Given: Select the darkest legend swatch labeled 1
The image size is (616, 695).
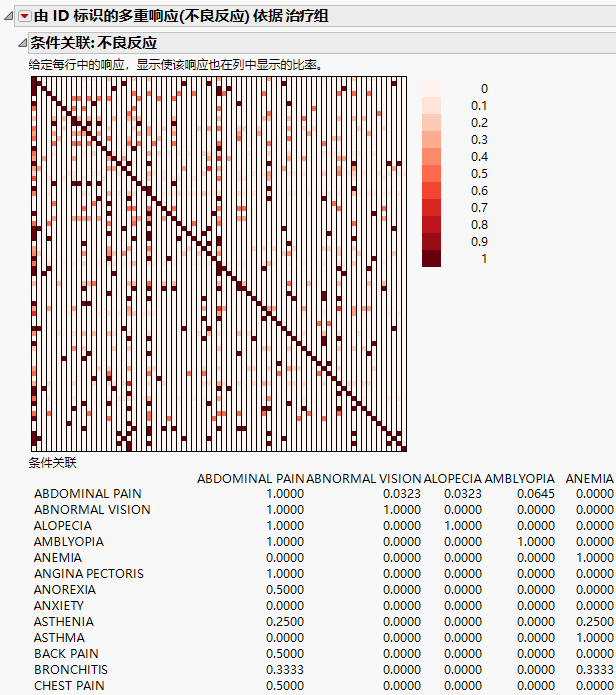Looking at the screenshot, I should [x=431, y=258].
